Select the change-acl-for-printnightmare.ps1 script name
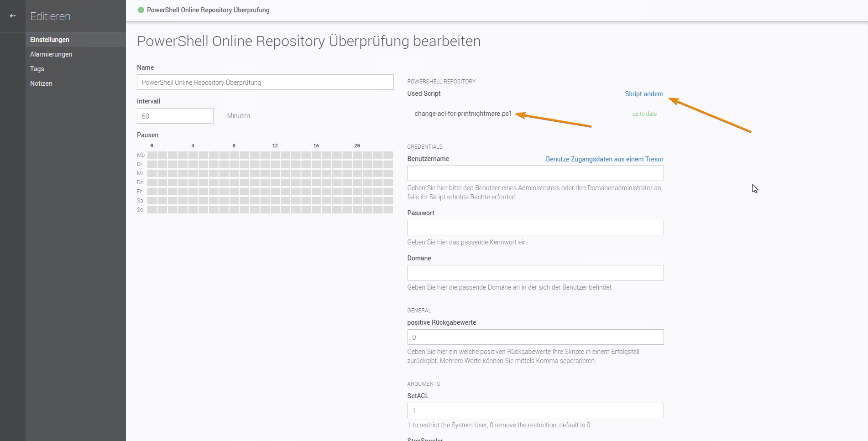This screenshot has height=441, width=868. 463,114
